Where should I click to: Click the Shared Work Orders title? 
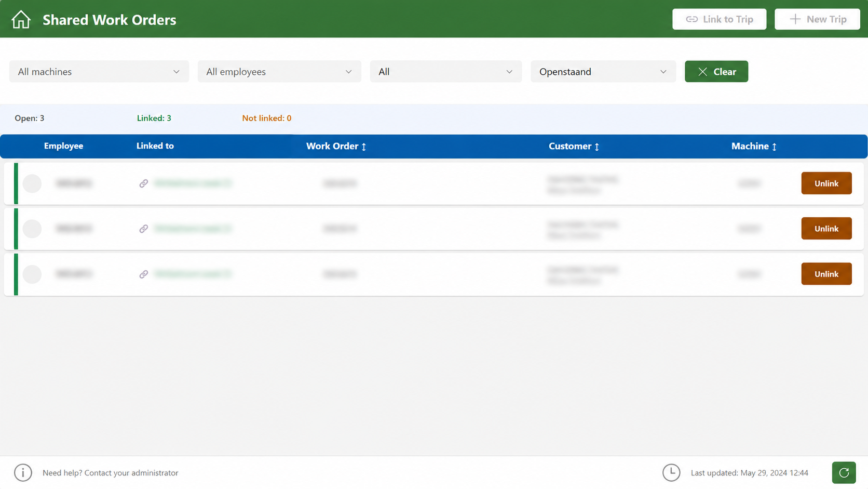click(x=110, y=20)
